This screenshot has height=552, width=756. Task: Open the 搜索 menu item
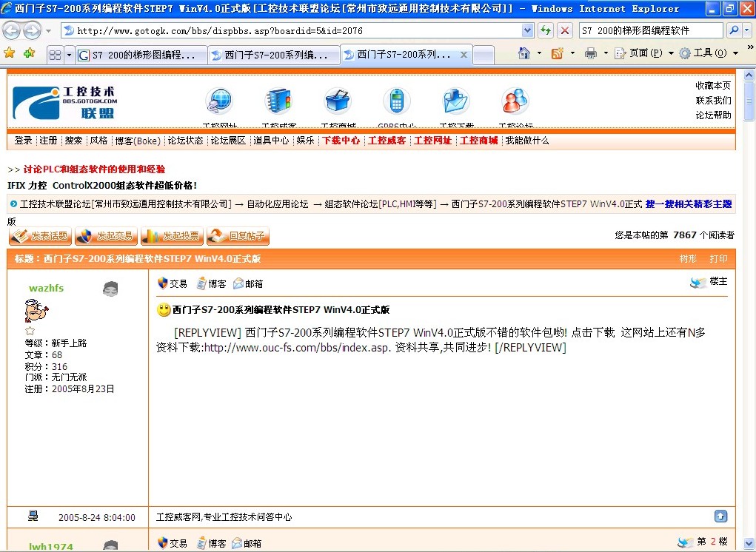click(x=73, y=140)
